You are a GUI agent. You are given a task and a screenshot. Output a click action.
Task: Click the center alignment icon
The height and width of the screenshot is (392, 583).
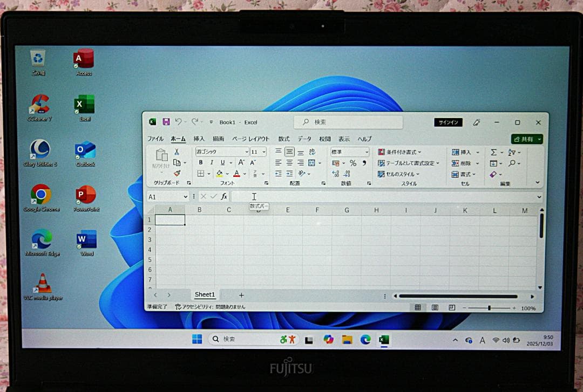(x=289, y=162)
